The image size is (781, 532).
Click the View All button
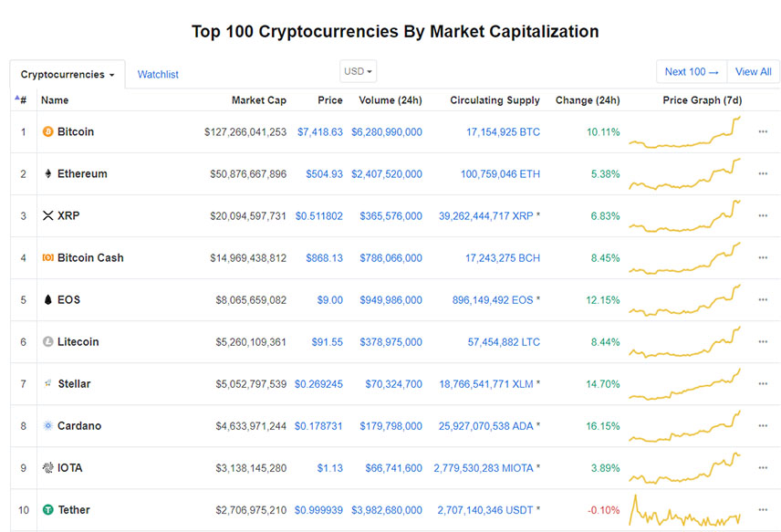click(753, 72)
